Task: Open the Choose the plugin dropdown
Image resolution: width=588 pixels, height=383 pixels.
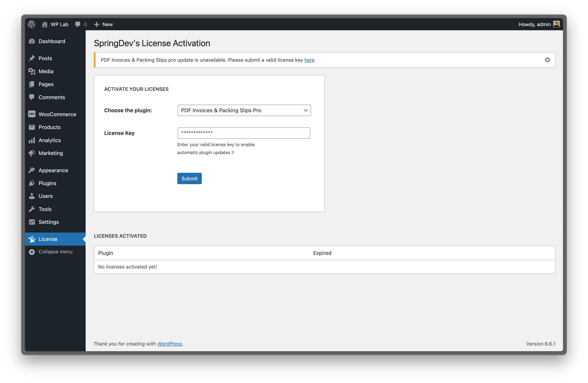Action: coord(244,110)
